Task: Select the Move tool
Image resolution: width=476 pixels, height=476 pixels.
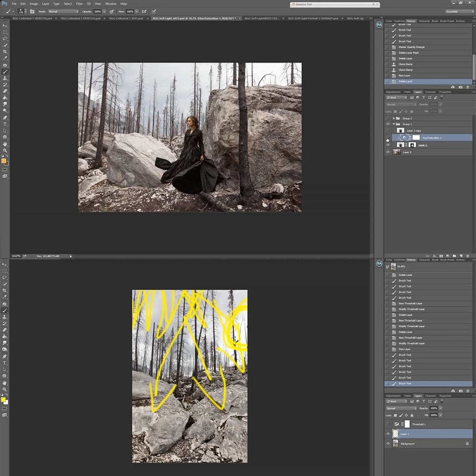Action: (5, 25)
